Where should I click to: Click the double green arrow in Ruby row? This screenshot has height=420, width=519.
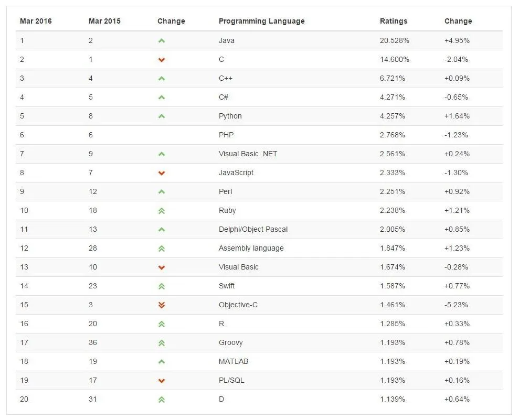click(x=162, y=211)
